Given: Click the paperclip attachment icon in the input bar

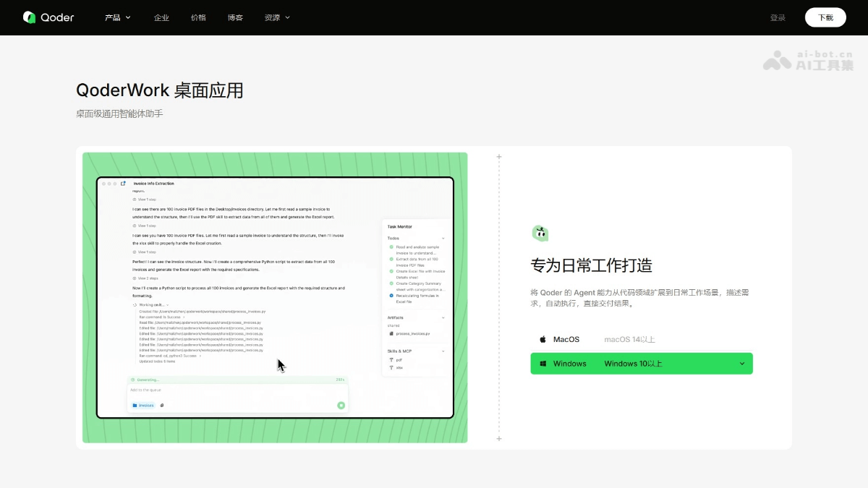Looking at the screenshot, I should point(162,405).
